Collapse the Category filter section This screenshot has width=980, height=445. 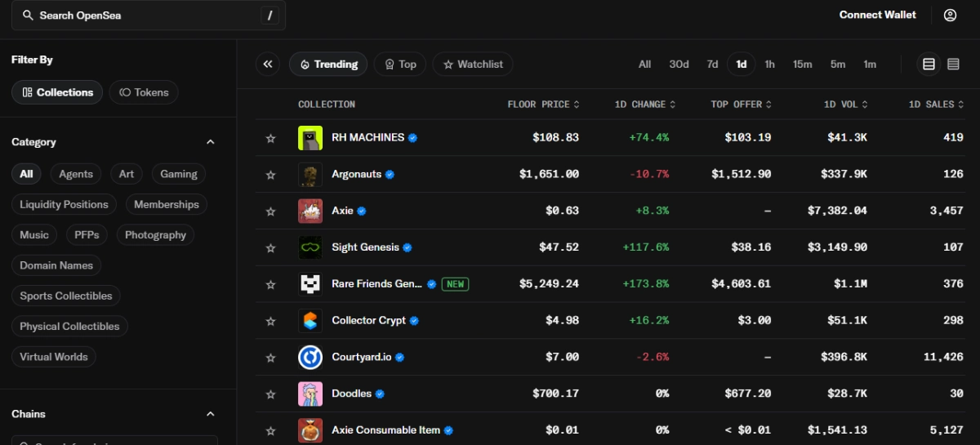pos(210,142)
